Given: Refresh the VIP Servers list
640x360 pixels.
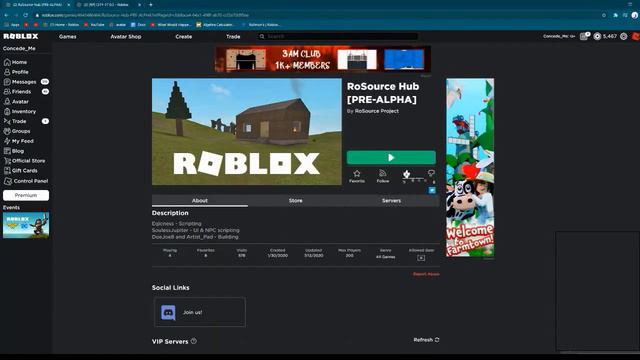Looking at the screenshot, I should (426, 340).
